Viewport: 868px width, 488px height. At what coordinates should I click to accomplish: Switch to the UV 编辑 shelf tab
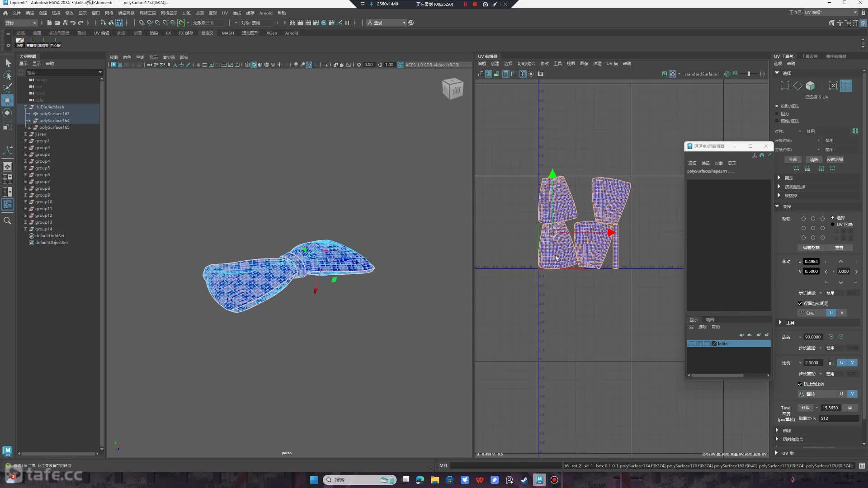click(101, 33)
